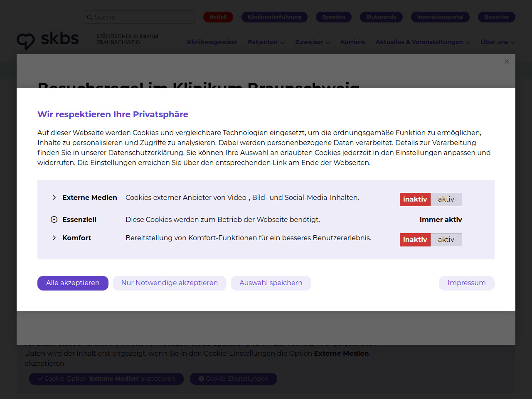Image resolution: width=532 pixels, height=399 pixels.
Task: Open the Patienten dropdown menu
Action: (266, 42)
